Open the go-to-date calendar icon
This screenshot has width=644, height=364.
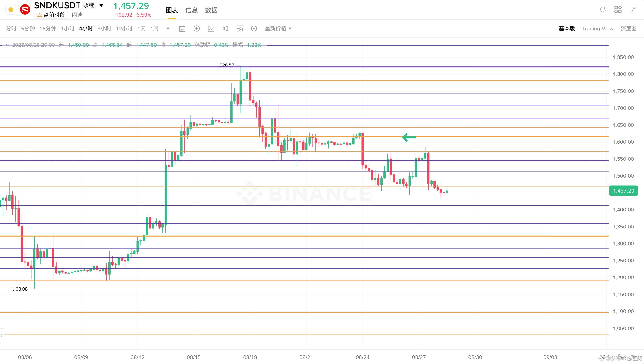(x=182, y=29)
